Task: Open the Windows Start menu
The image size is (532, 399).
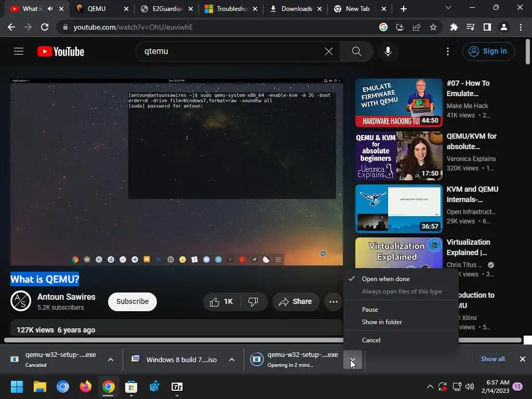Action: tap(17, 387)
